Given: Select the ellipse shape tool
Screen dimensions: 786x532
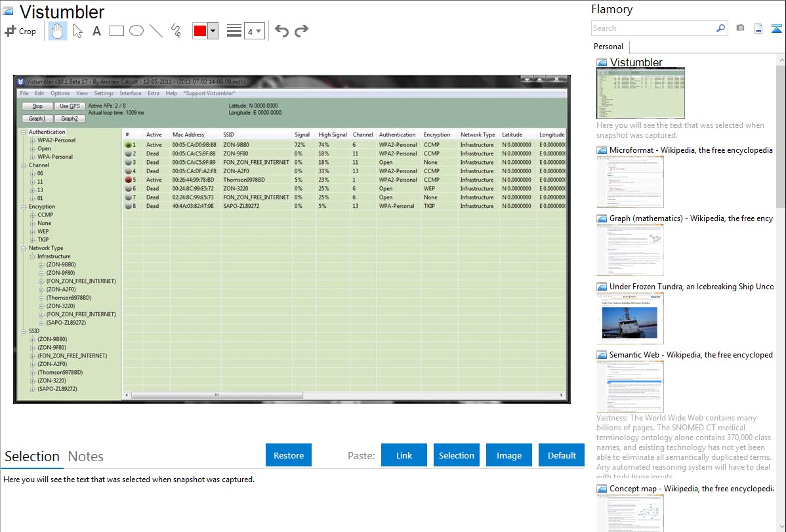Looking at the screenshot, I should click(136, 31).
